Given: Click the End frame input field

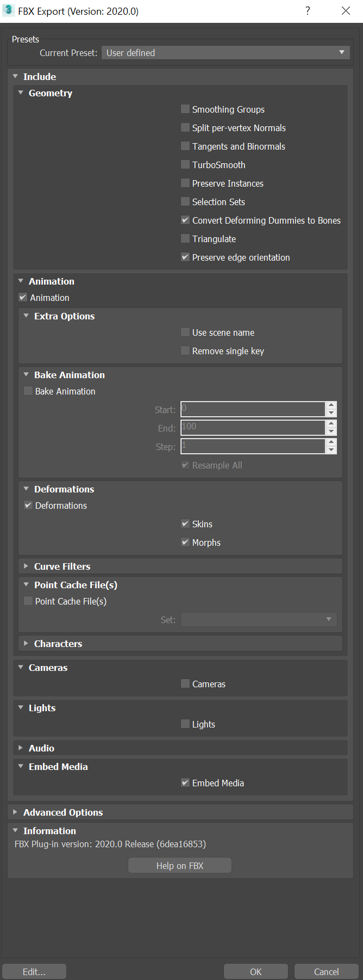Looking at the screenshot, I should 253,428.
